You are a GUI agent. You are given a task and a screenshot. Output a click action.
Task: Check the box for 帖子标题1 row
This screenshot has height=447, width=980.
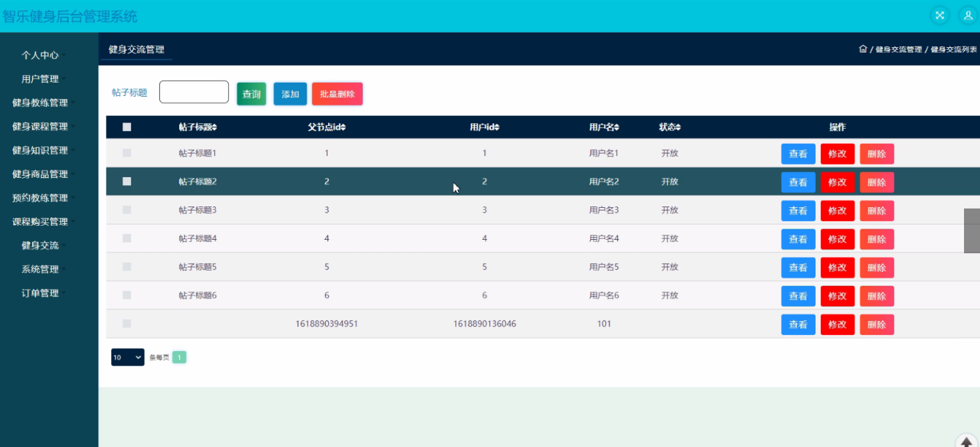click(127, 153)
